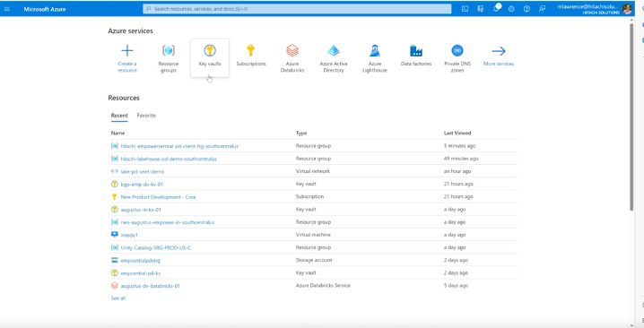
Task: Open the Cloud Shell icon in header
Action: click(x=465, y=9)
